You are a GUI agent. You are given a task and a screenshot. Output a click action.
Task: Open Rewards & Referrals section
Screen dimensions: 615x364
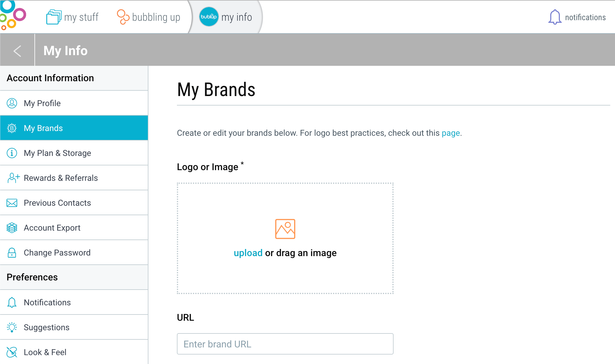[x=74, y=178]
